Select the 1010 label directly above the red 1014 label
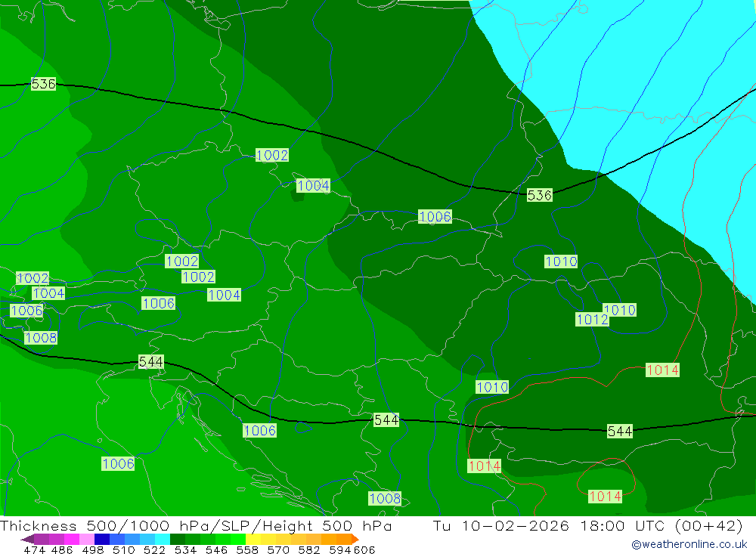756x554 pixels. point(492,387)
